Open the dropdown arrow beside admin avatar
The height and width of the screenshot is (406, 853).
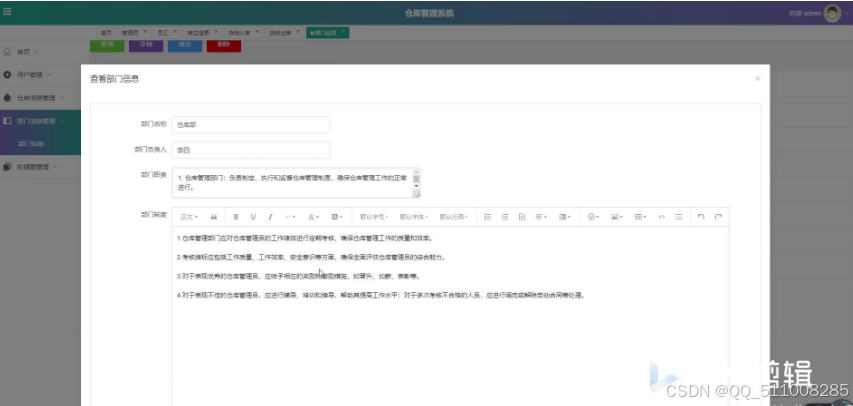[x=846, y=14]
